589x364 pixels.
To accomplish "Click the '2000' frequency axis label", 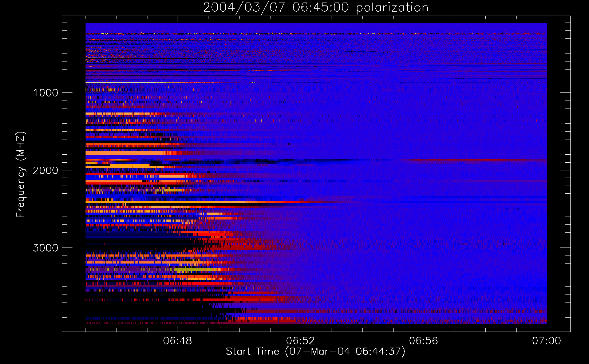I will click(x=46, y=170).
